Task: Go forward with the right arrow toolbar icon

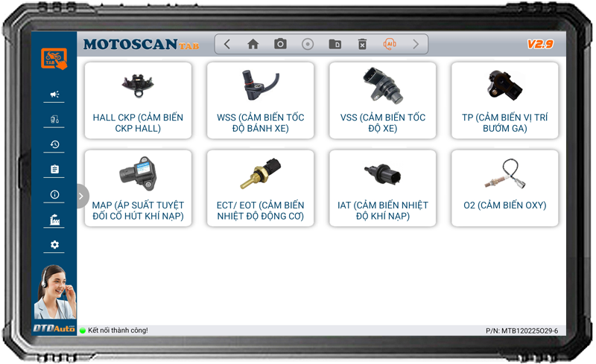Action: [416, 44]
